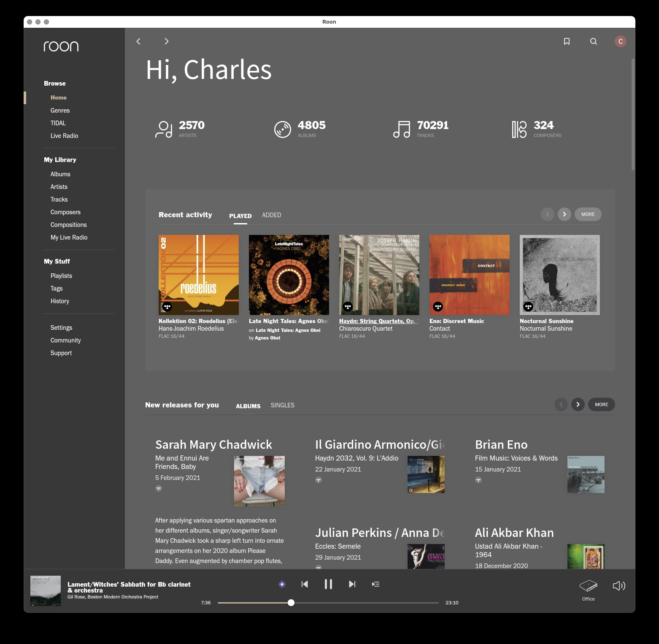This screenshot has height=644, width=659.
Task: Show previous New releases page
Action: pyautogui.click(x=561, y=404)
